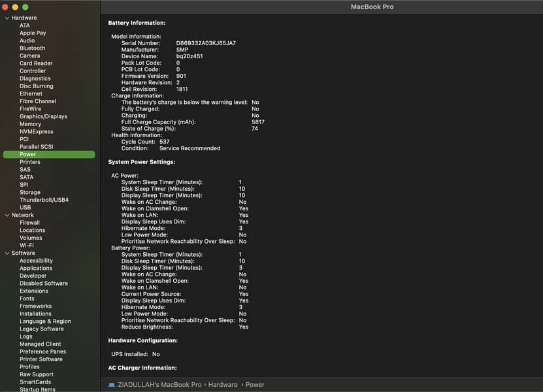The image size is (543, 392).
Task: Open Diagnostics in the sidebar
Action: pyautogui.click(x=35, y=79)
